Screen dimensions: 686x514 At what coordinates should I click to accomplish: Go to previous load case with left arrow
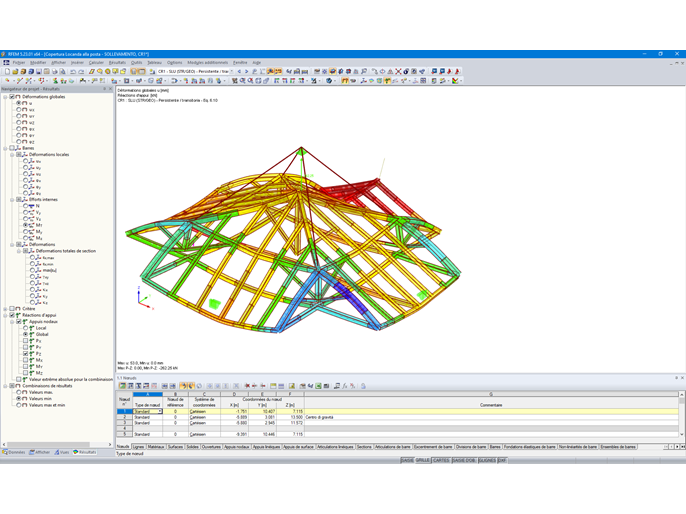[x=239, y=71]
